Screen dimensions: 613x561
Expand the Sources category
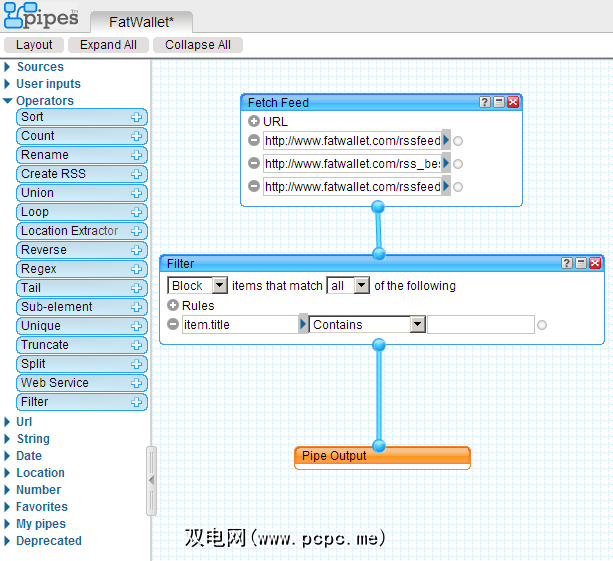click(x=7, y=67)
